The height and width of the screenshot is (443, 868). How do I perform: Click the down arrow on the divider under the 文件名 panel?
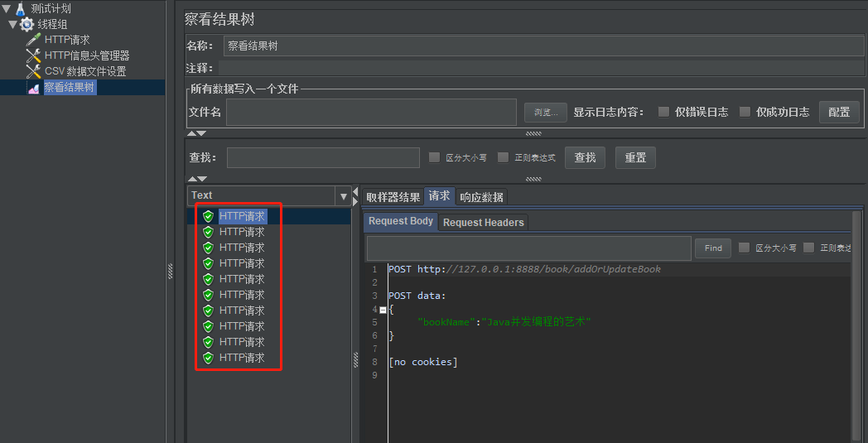(x=201, y=133)
